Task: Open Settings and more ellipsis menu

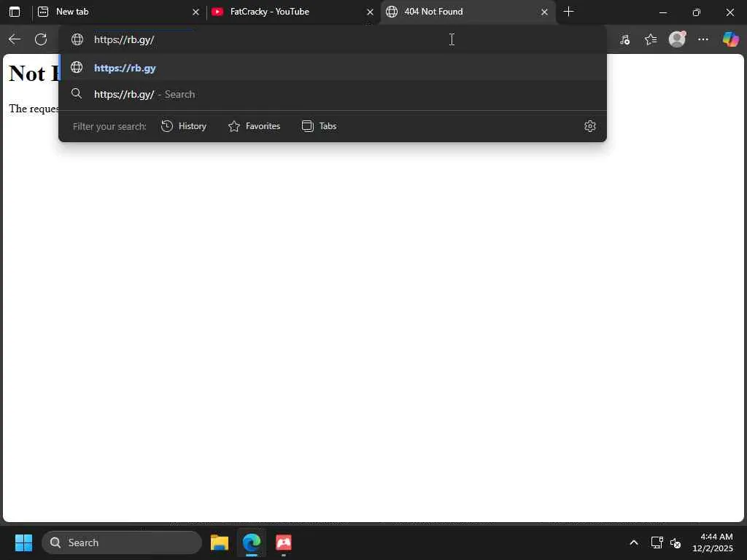Action: point(703,39)
